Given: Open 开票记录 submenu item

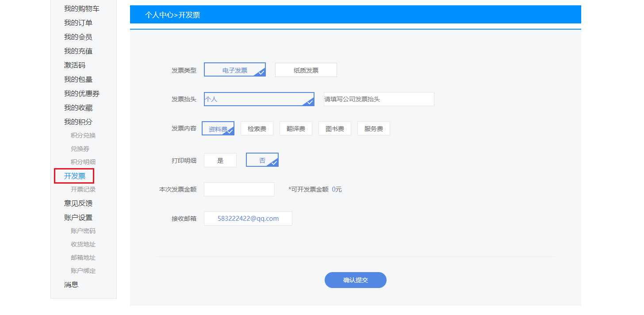Looking at the screenshot, I should click(83, 189).
